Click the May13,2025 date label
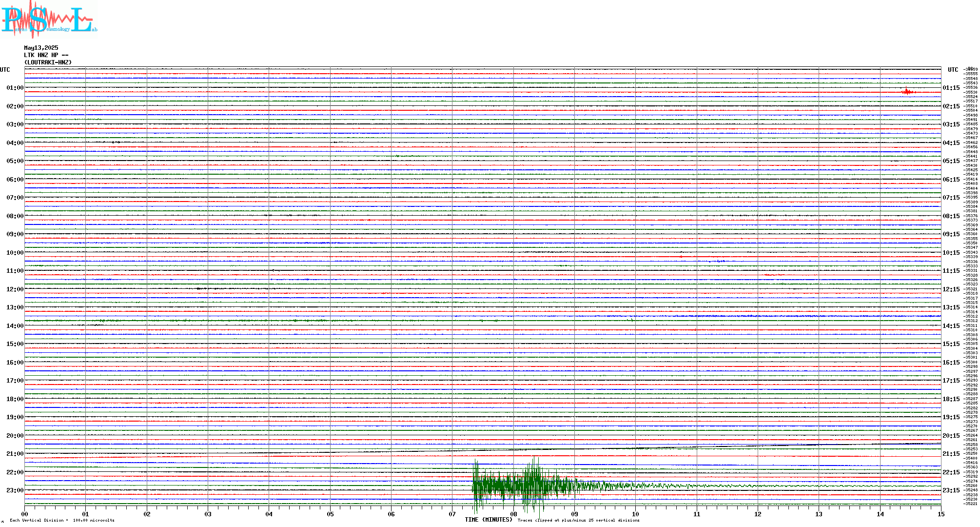Image resolution: width=980 pixels, height=527 pixels. pos(41,48)
